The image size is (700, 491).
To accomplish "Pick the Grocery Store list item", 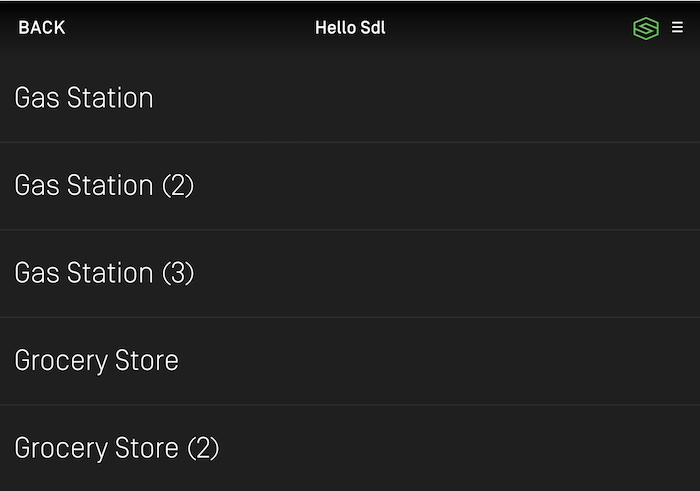I will tap(96, 361).
